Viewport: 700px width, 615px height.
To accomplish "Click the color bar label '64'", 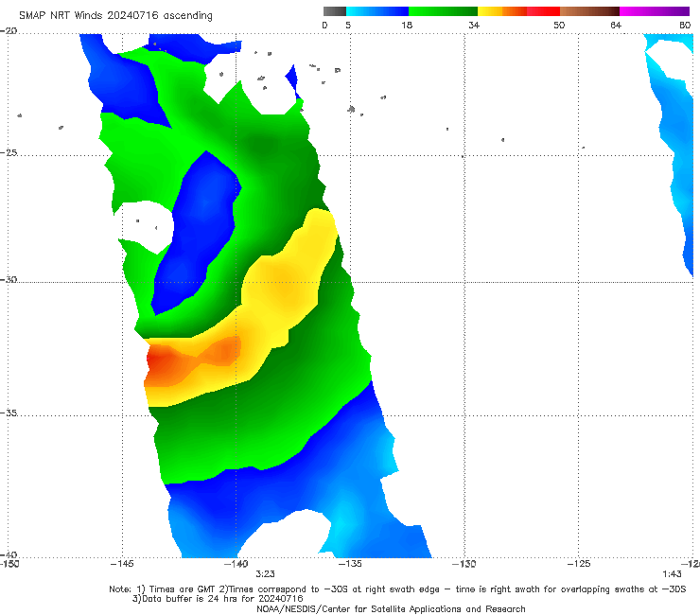I will point(616,25).
